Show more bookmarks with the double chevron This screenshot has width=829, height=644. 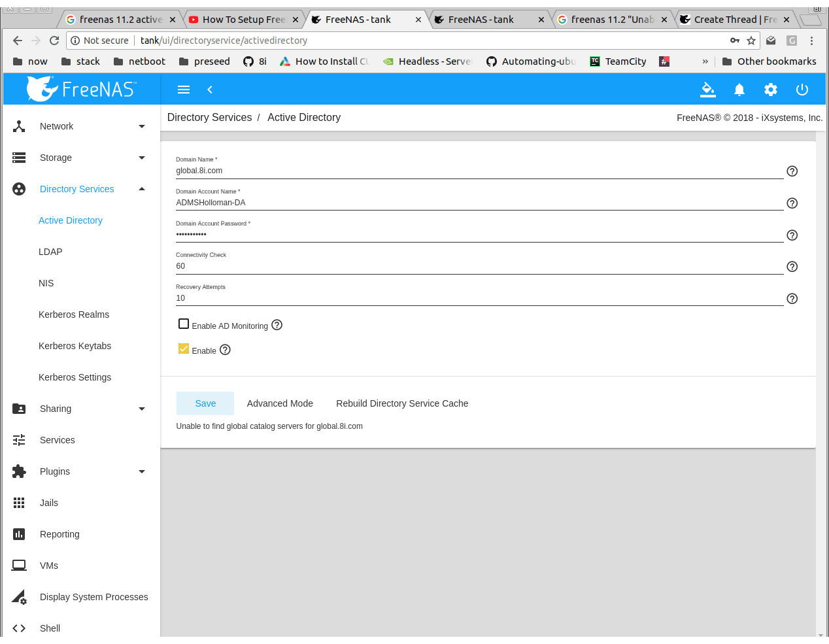pos(705,61)
